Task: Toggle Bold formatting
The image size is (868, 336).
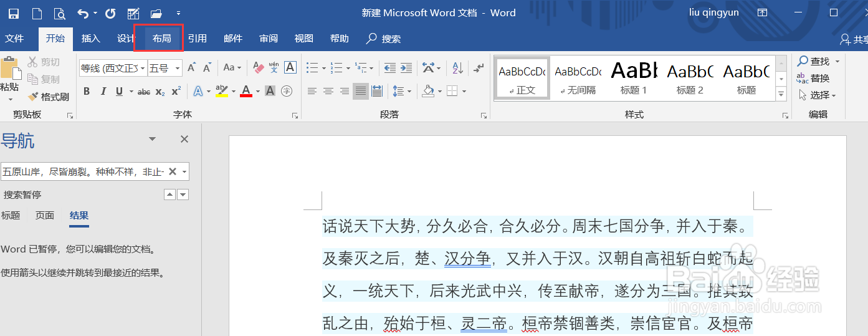Action: (x=87, y=92)
